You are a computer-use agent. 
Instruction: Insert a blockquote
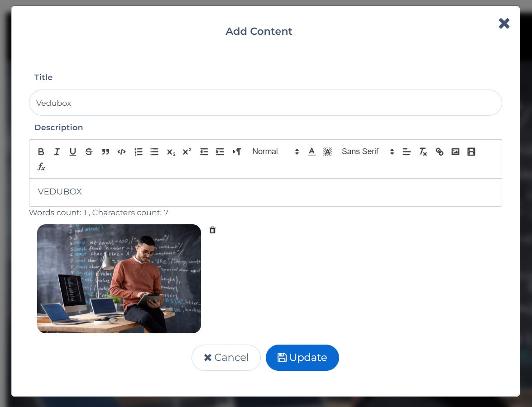pos(105,152)
